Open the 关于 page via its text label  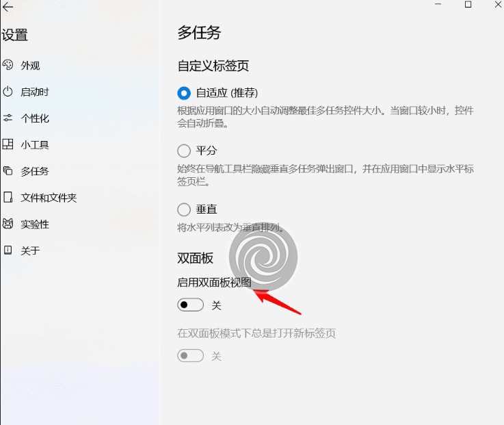[x=30, y=250]
